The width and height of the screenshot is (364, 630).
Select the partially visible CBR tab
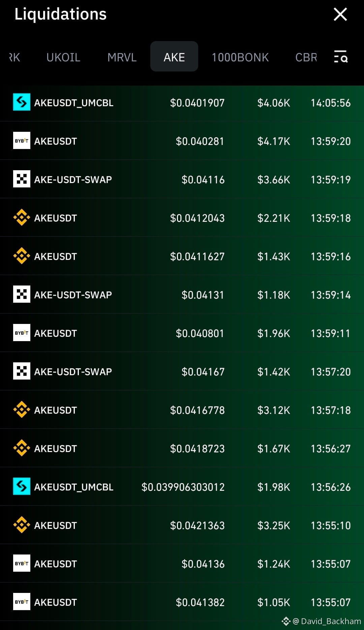pos(306,57)
